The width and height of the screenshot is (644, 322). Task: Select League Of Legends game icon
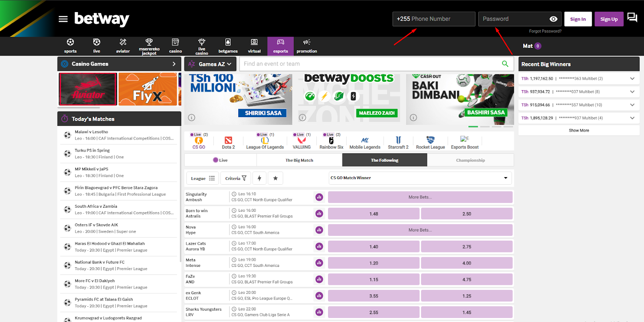[265, 140]
